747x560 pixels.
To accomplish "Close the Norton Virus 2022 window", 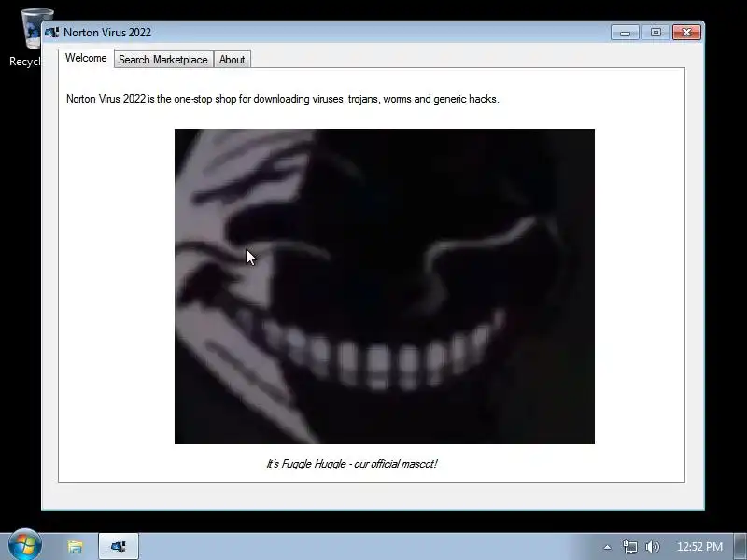I will (686, 33).
